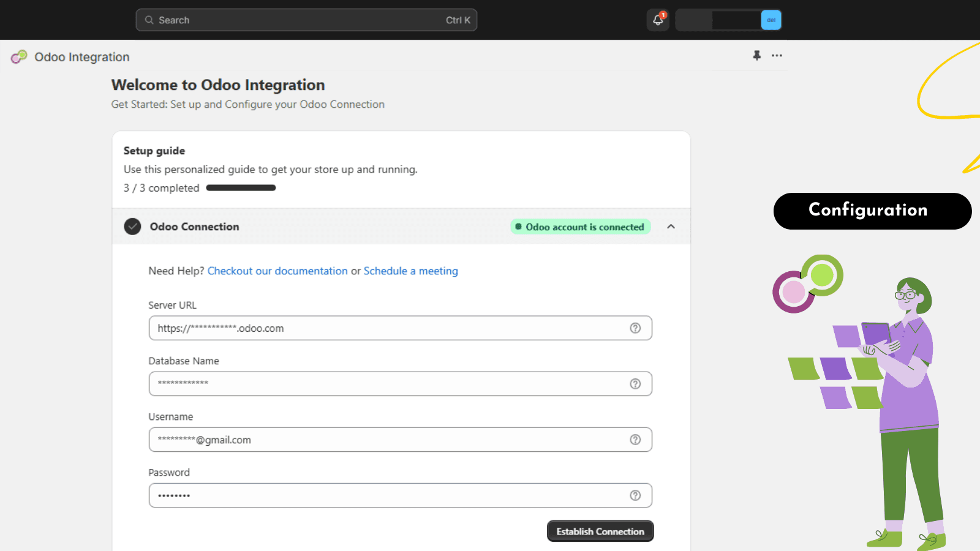Click the Odoo Connection completed checkmark
Viewport: 980px width, 551px height.
(x=132, y=227)
